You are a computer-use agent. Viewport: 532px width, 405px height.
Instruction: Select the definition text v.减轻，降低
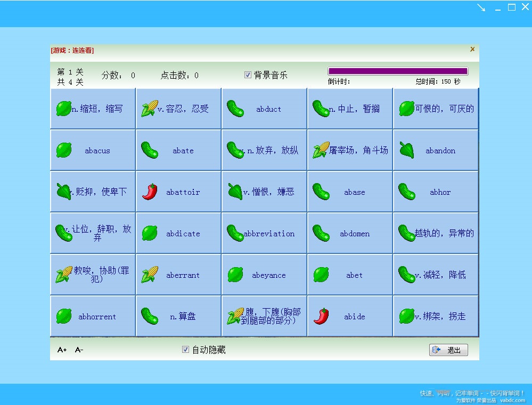[440, 275]
